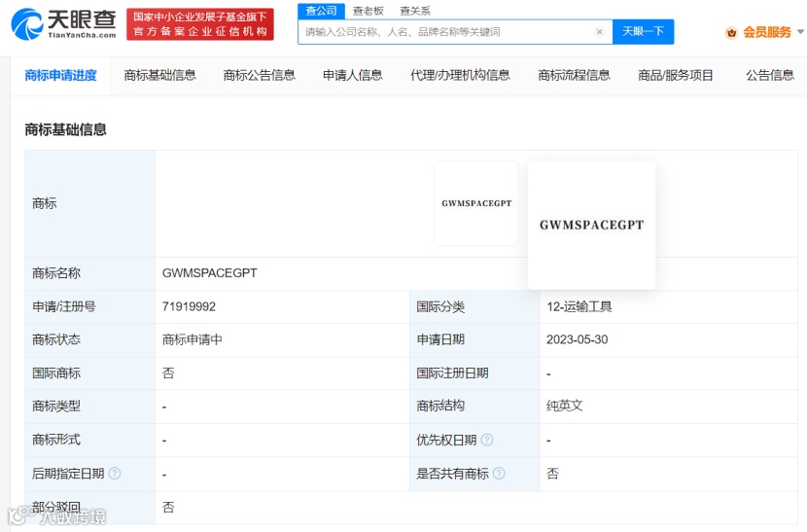Click the 商标申请中 status value
807x532 pixels.
tap(192, 339)
